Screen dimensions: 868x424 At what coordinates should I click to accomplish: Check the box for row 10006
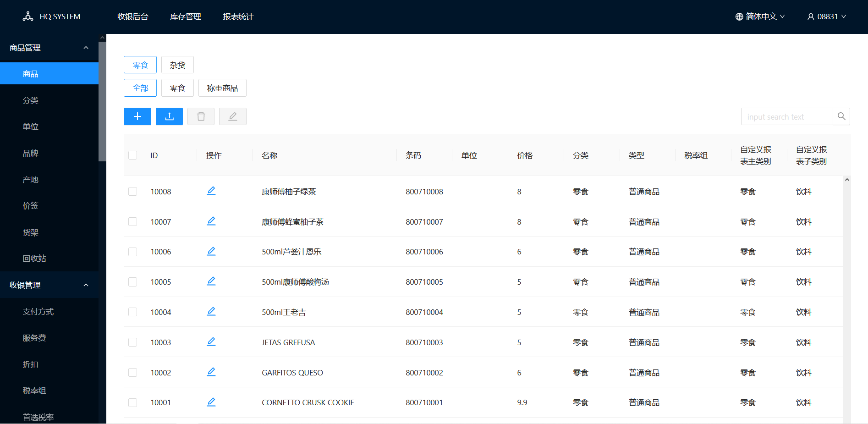coord(133,252)
